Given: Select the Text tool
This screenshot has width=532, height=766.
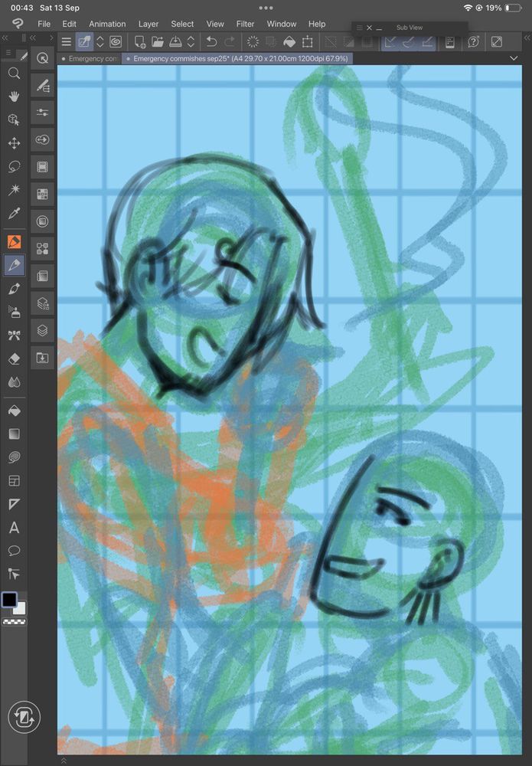Looking at the screenshot, I should pos(14,528).
